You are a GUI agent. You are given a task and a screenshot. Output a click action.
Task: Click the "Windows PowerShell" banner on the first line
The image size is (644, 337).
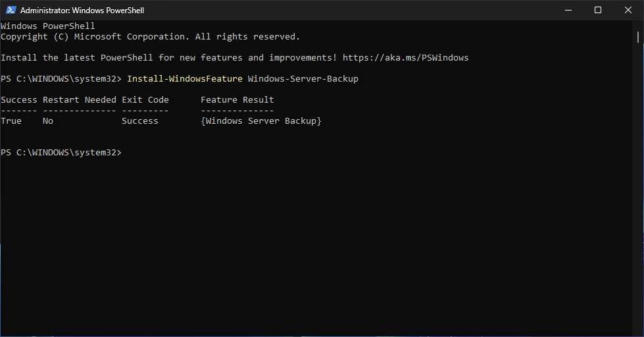pyautogui.click(x=47, y=26)
